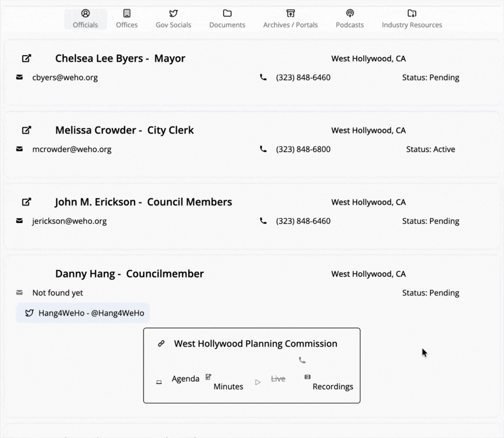The width and height of the screenshot is (504, 438).
Task: Click the mcrowder@weho.org email address
Action: click(x=72, y=149)
